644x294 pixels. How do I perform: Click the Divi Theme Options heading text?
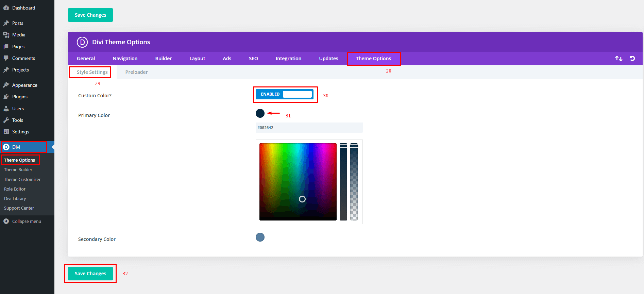pyautogui.click(x=121, y=42)
